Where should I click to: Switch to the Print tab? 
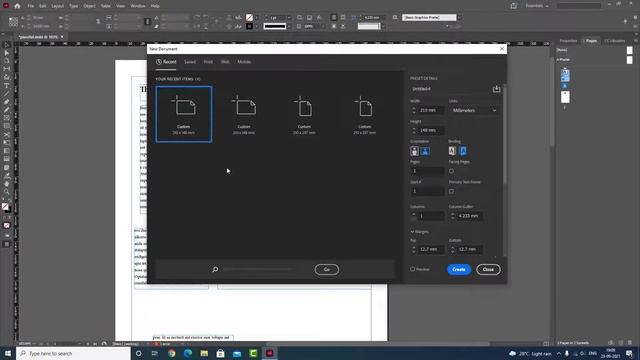[x=208, y=62]
